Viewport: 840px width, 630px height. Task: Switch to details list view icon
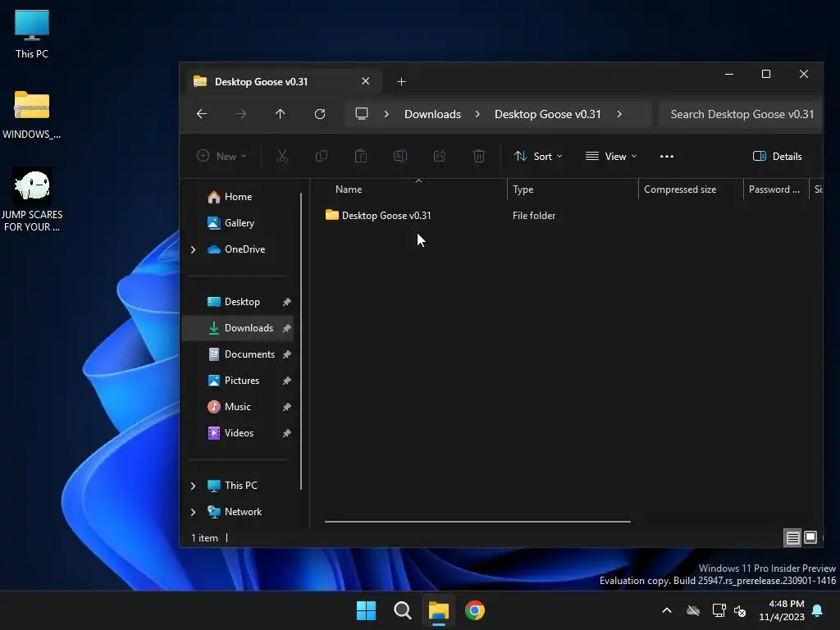[793, 537]
